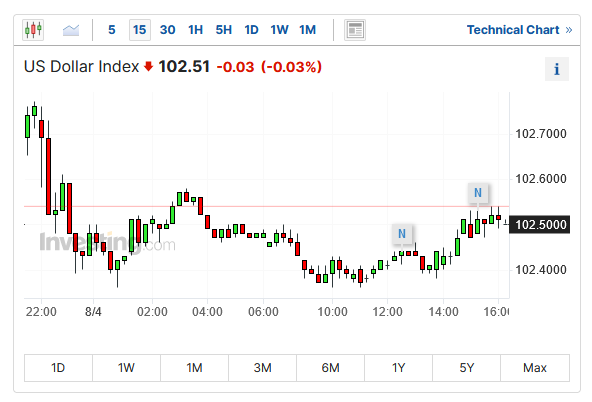Click the US Dollar Index title
The width and height of the screenshot is (592, 402).
coord(81,67)
